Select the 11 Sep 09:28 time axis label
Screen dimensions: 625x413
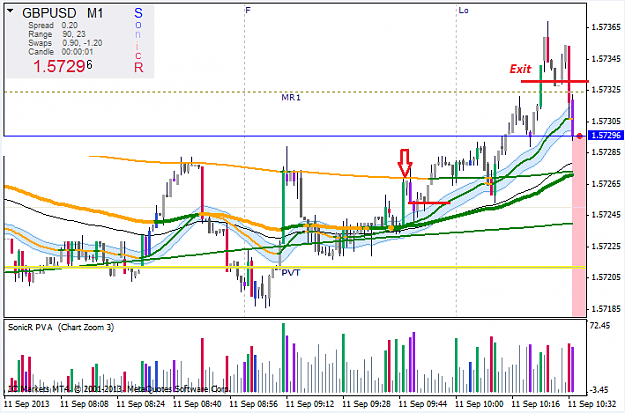pos(367,404)
